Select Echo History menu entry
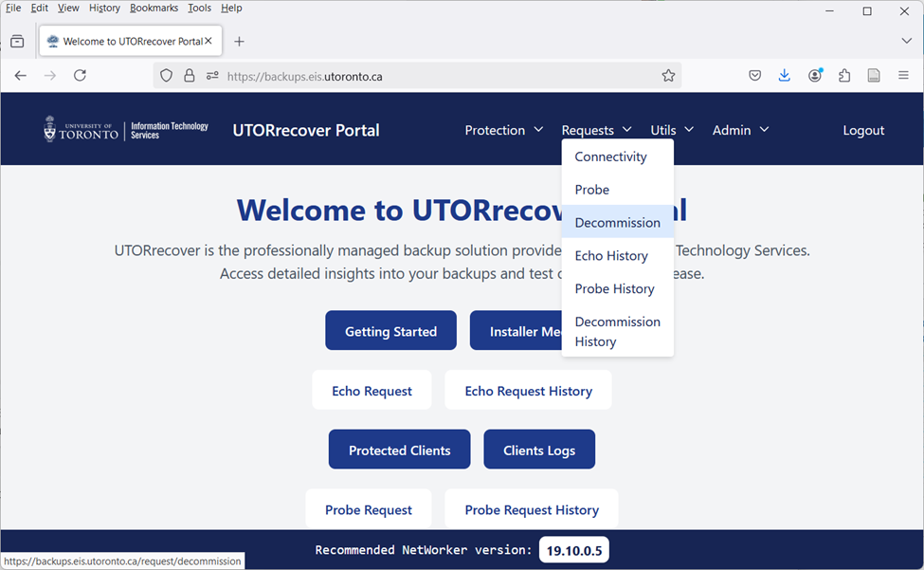Image resolution: width=924 pixels, height=570 pixels. [x=617, y=256]
